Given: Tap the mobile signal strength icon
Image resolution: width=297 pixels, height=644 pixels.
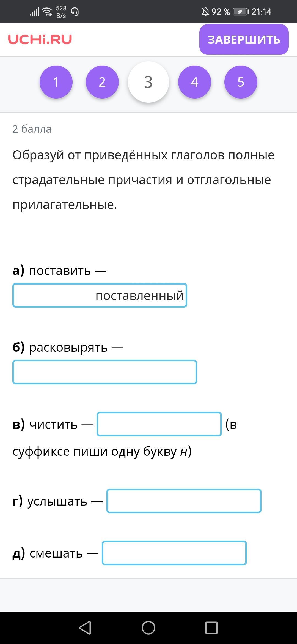Looking at the screenshot, I should 35,12.
